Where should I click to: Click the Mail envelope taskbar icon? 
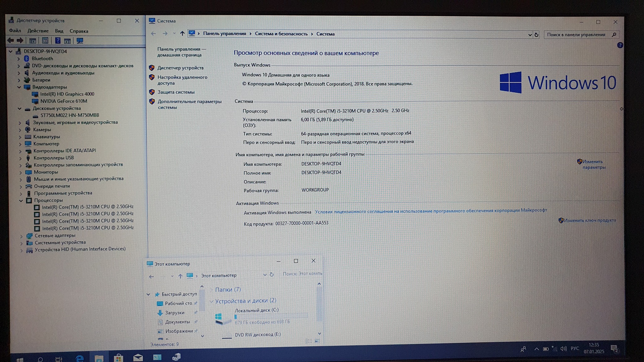(138, 358)
